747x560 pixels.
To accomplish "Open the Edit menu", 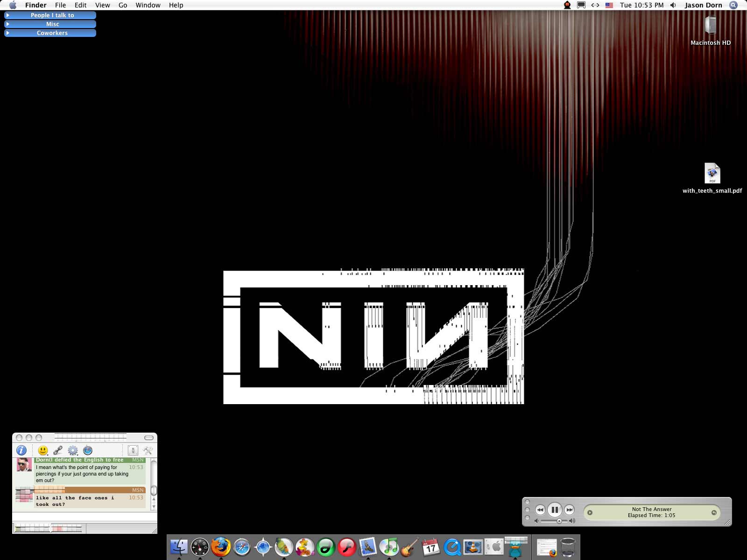I will pos(81,5).
